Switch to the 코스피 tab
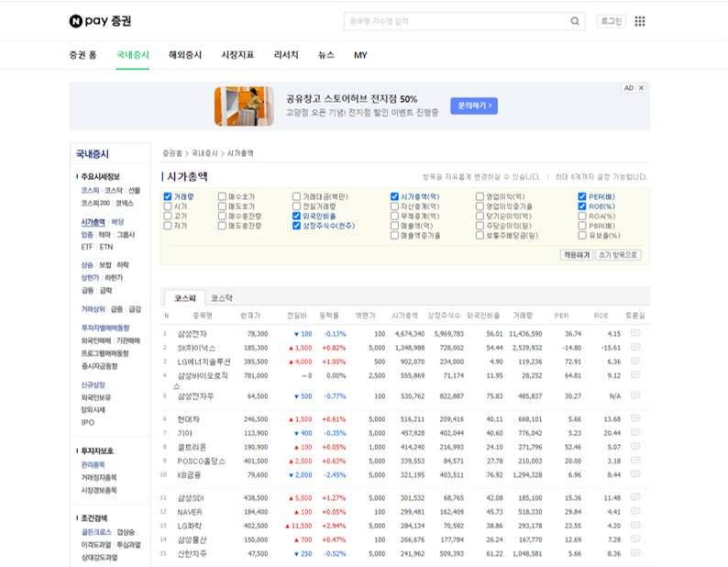 (x=185, y=298)
